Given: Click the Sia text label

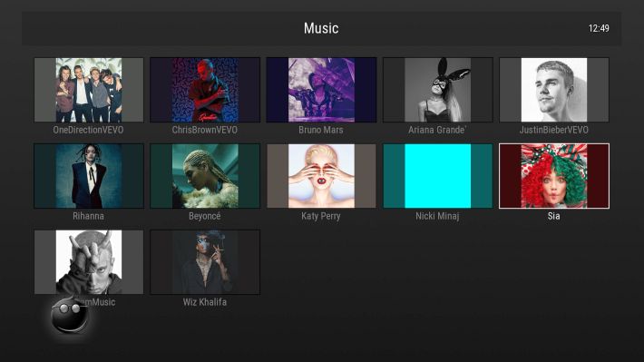Looking at the screenshot, I should [553, 216].
